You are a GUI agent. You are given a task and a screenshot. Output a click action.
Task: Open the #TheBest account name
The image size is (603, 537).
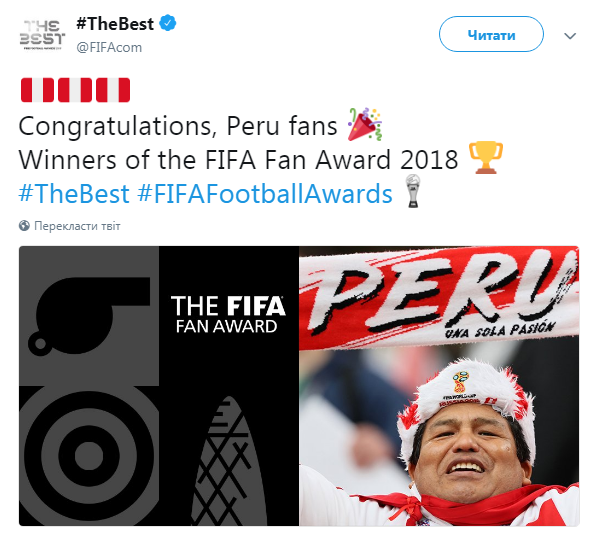click(114, 25)
